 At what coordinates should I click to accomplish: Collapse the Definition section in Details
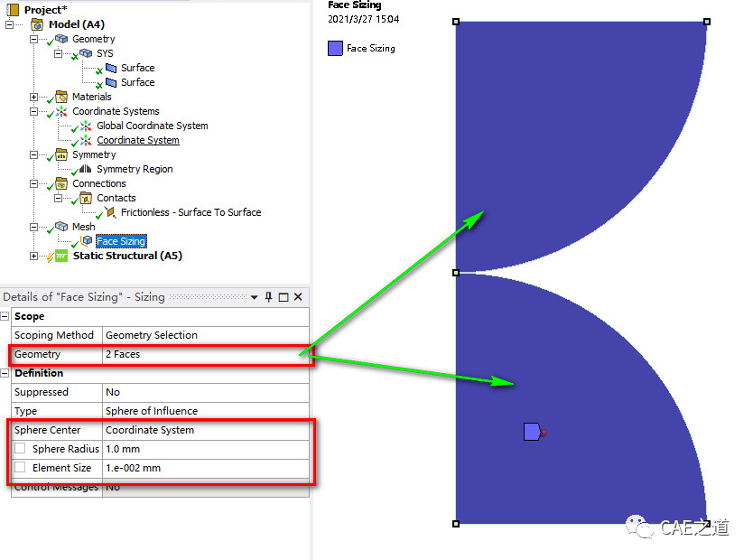(x=5, y=373)
